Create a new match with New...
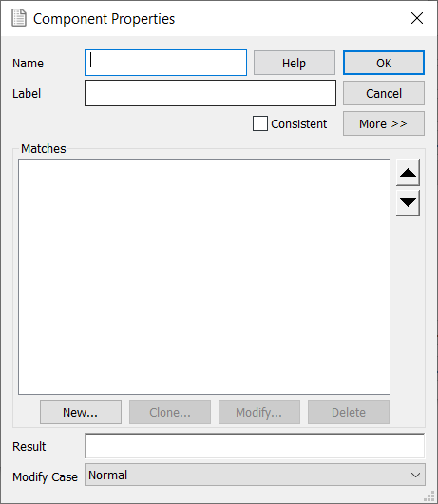This screenshot has height=504, width=438. click(81, 412)
